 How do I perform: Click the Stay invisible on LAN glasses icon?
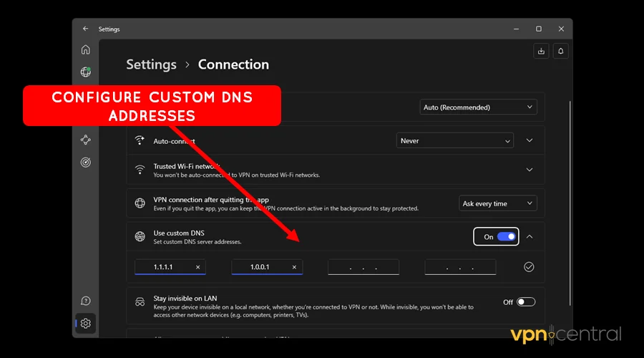(x=140, y=303)
